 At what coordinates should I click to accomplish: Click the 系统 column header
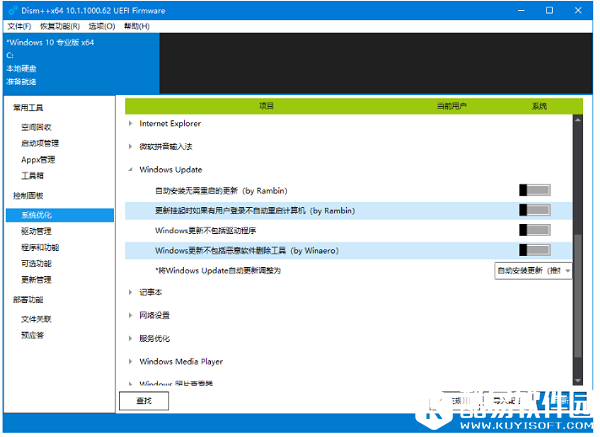[x=539, y=106]
